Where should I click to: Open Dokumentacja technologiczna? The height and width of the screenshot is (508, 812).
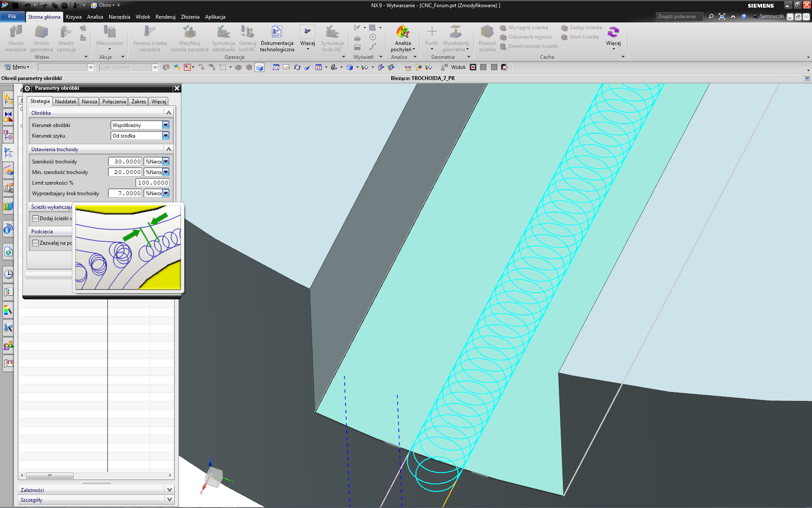[x=277, y=39]
